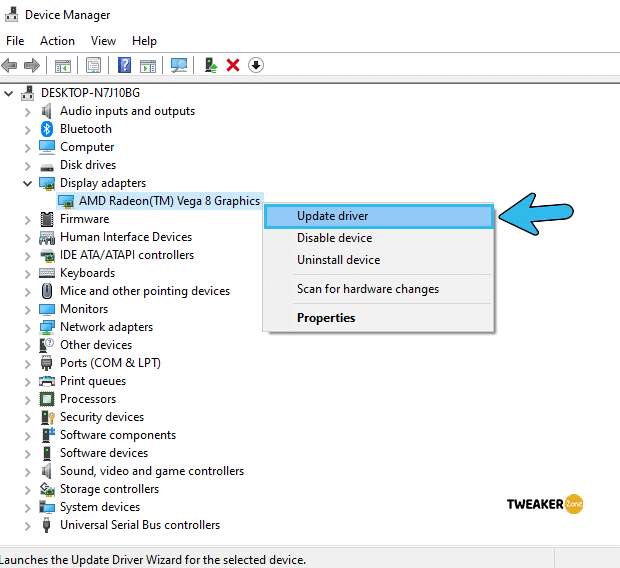Select AMD Radeon(TM) Vega 8 Graphics device
This screenshot has height=568, width=620.
tap(169, 201)
